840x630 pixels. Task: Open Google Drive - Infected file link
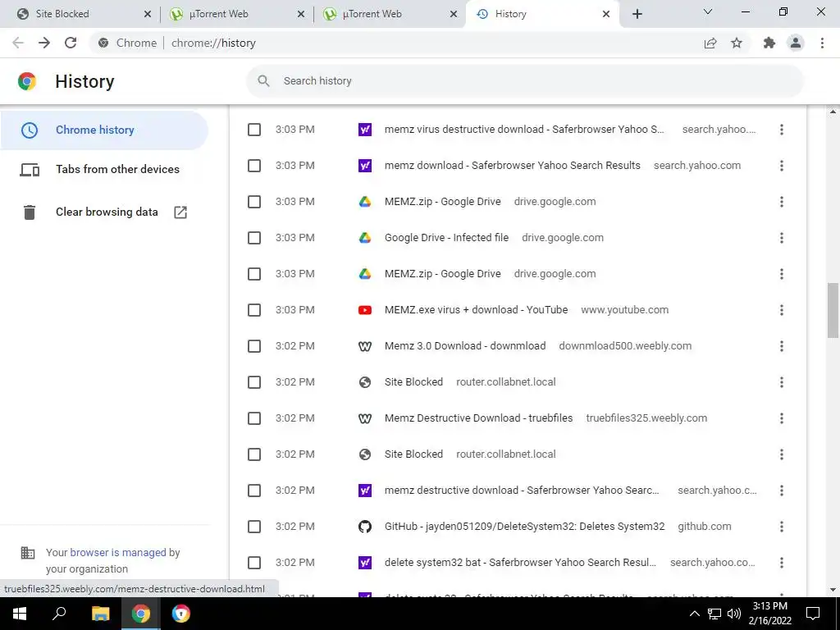[446, 238]
